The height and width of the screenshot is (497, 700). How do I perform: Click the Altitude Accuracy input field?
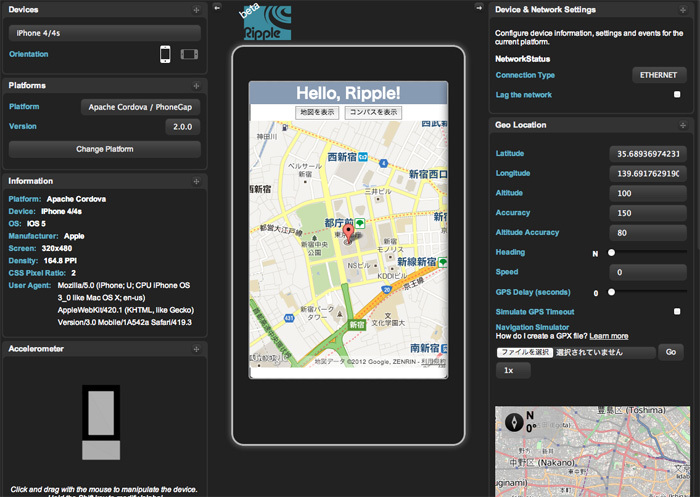[x=648, y=233]
